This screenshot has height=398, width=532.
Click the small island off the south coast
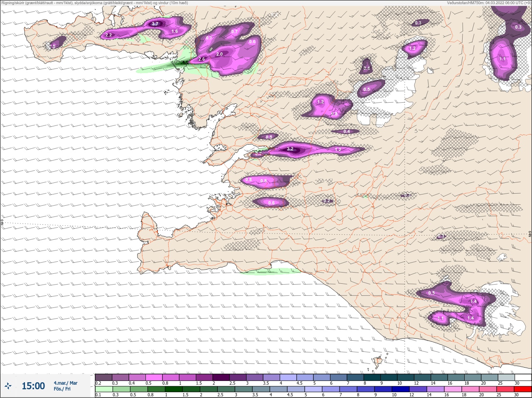(x=378, y=361)
